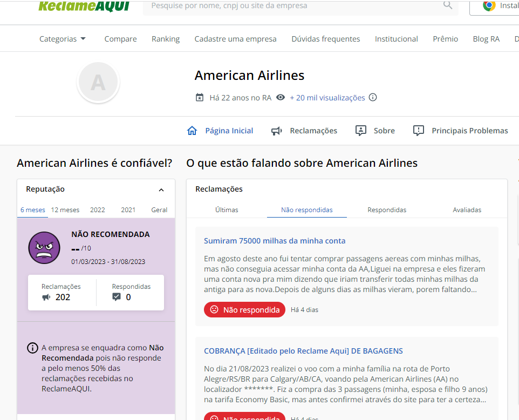519x420 pixels.
Task: Click Principais Problemas link text
Action: pyautogui.click(x=470, y=131)
